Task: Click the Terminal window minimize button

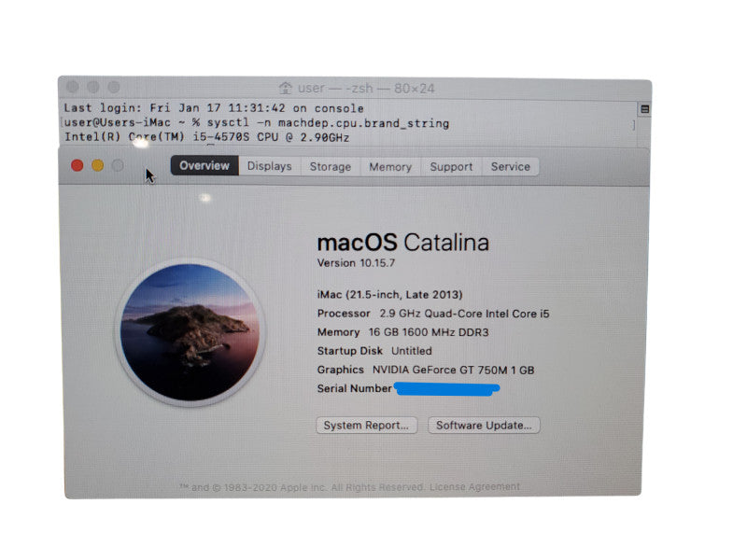Action: click(93, 87)
